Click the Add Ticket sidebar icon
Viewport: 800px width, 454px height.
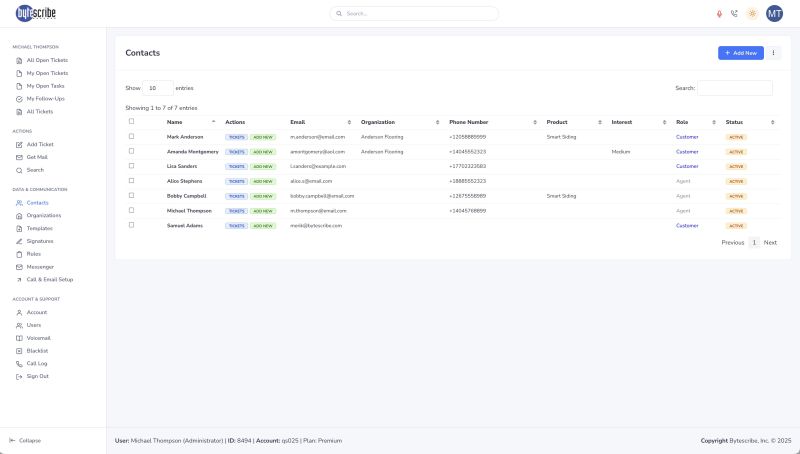19,144
